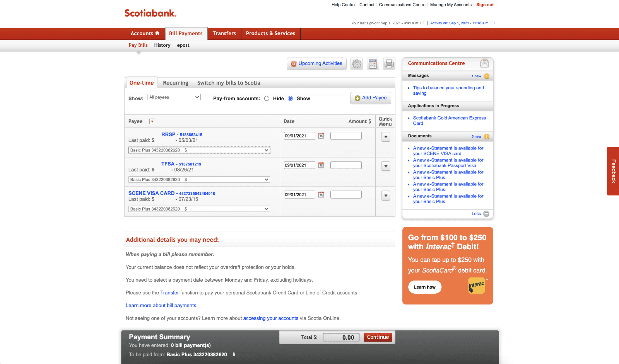Click the Interac logo in the ad

coord(477,286)
